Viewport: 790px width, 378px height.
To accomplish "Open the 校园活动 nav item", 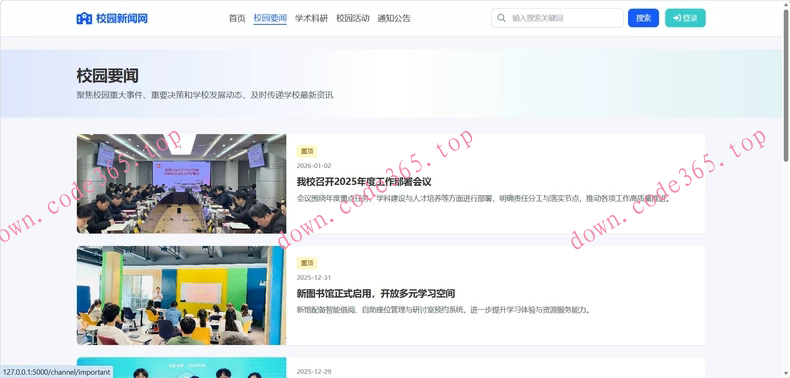I will (353, 18).
